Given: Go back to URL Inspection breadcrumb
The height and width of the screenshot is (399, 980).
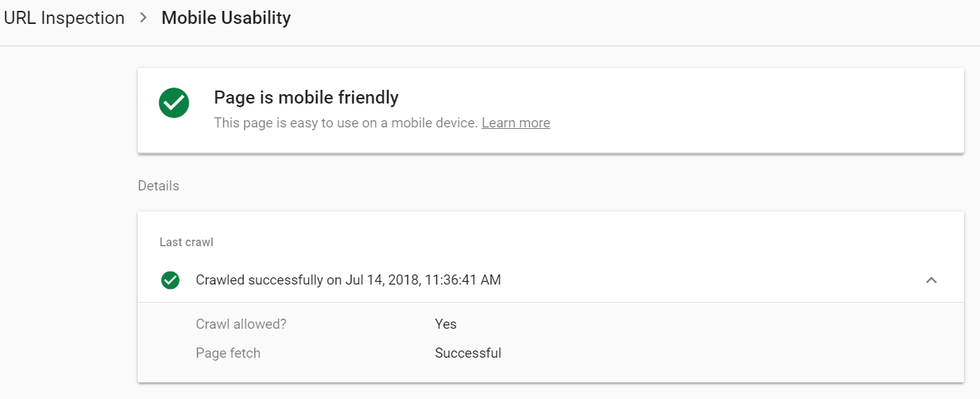Looking at the screenshot, I should (x=64, y=18).
